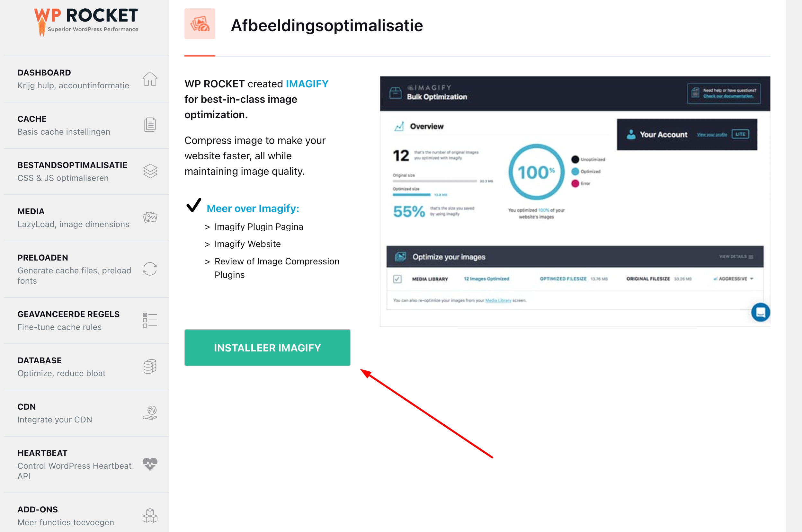The height and width of the screenshot is (532, 802).
Task: Click the Media images icon
Action: [x=150, y=217]
